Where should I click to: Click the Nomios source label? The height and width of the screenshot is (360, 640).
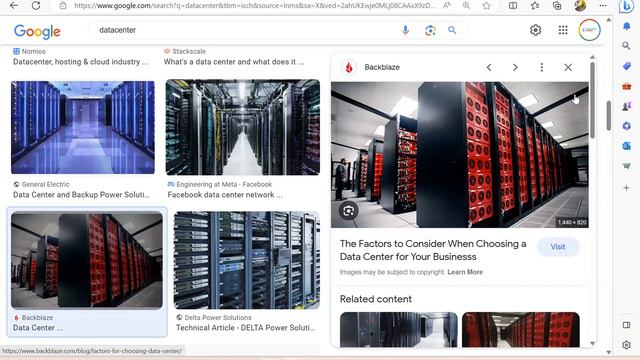coord(33,51)
